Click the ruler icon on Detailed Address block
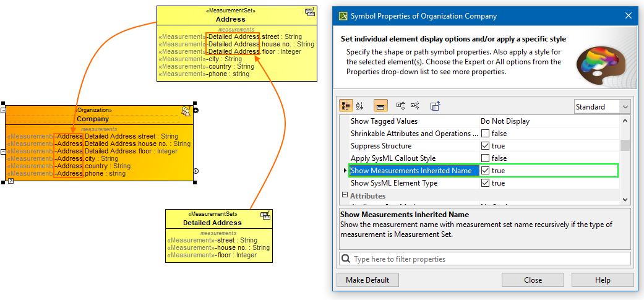 pyautogui.click(x=265, y=215)
